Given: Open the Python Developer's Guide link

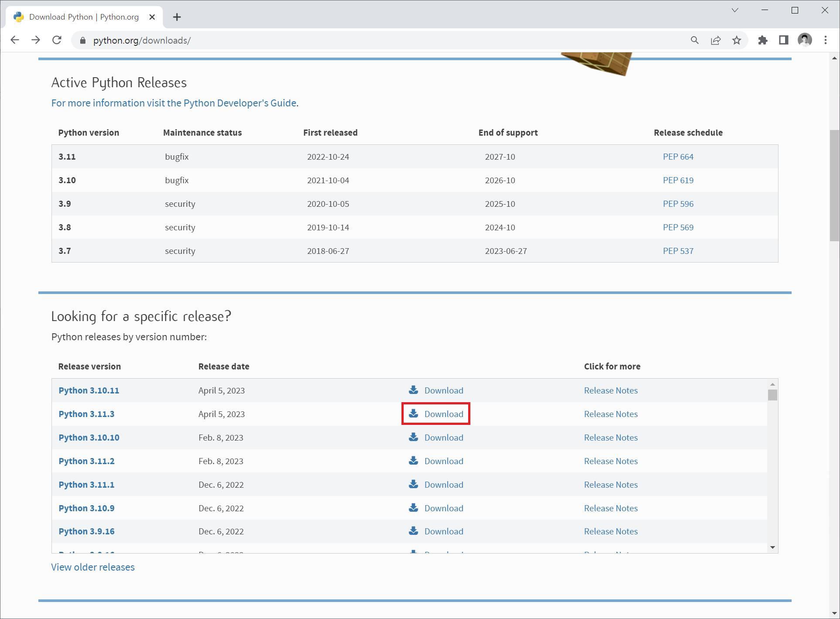Looking at the screenshot, I should (x=175, y=103).
